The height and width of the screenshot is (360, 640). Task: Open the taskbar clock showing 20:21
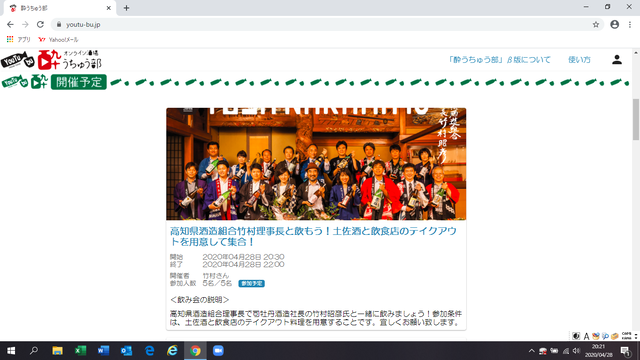coord(599,351)
